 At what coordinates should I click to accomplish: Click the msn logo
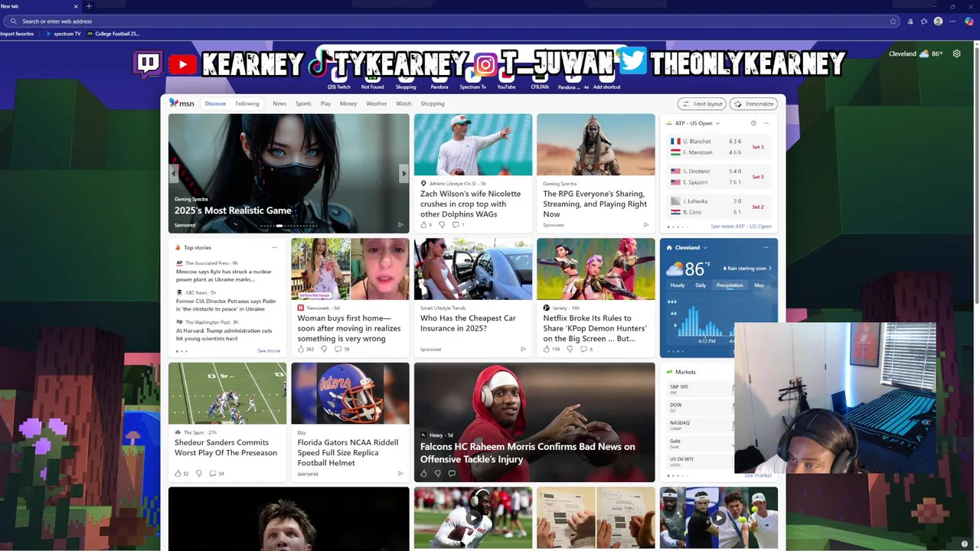point(181,103)
